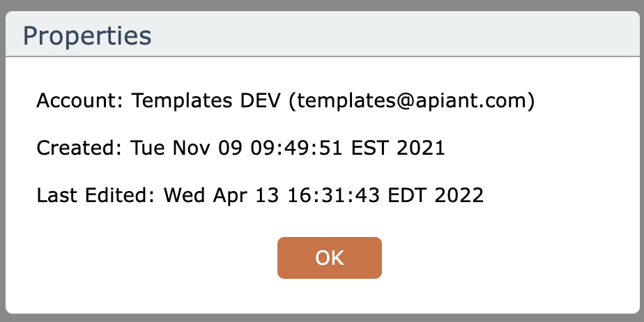644x322 pixels.
Task: Click the templates@apiant.com email address
Action: [411, 101]
